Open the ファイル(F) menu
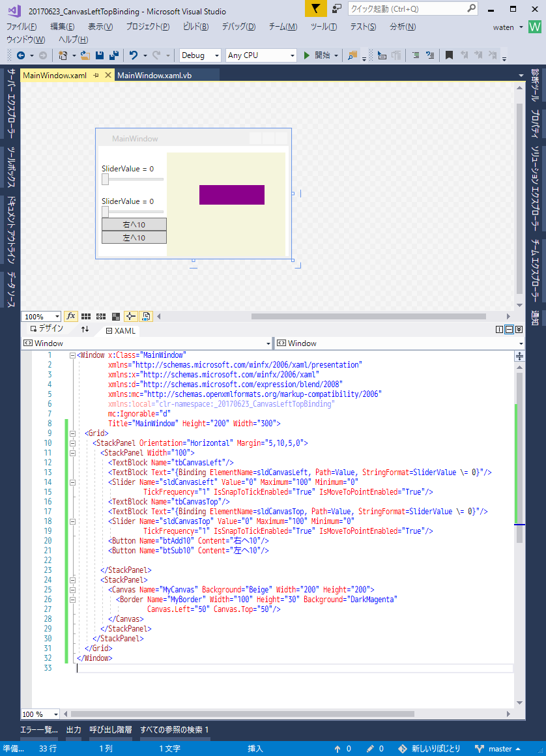The height and width of the screenshot is (756, 546). coord(22,27)
